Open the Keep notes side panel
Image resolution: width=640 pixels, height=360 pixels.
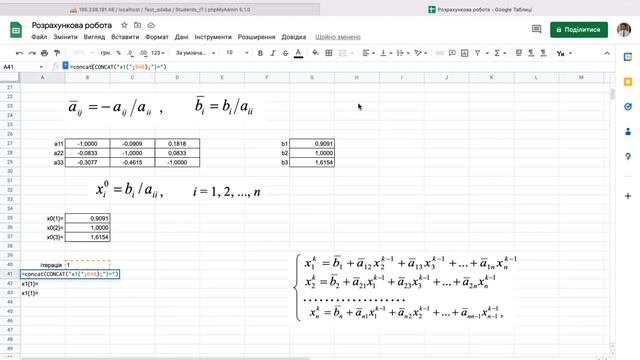pyautogui.click(x=628, y=82)
